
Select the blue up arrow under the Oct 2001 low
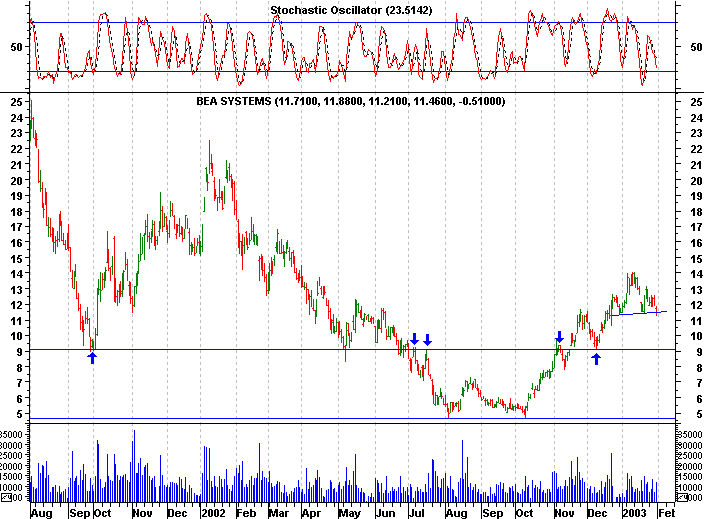(92, 358)
